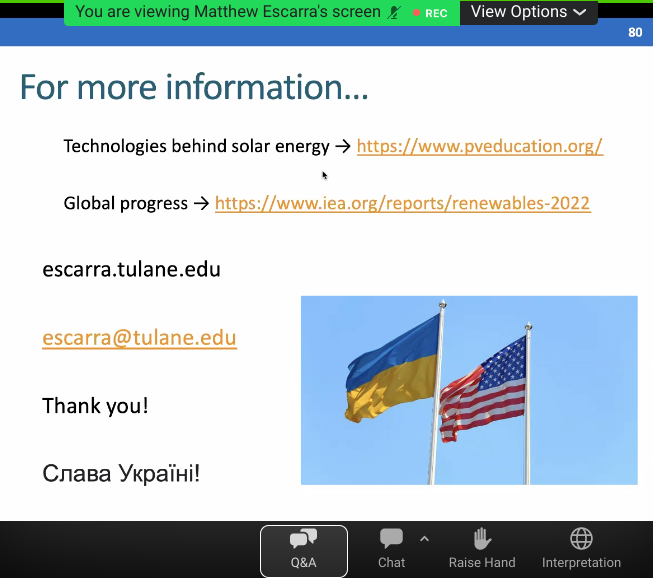The width and height of the screenshot is (653, 578).
Task: Open the Chat window
Action: tap(391, 550)
